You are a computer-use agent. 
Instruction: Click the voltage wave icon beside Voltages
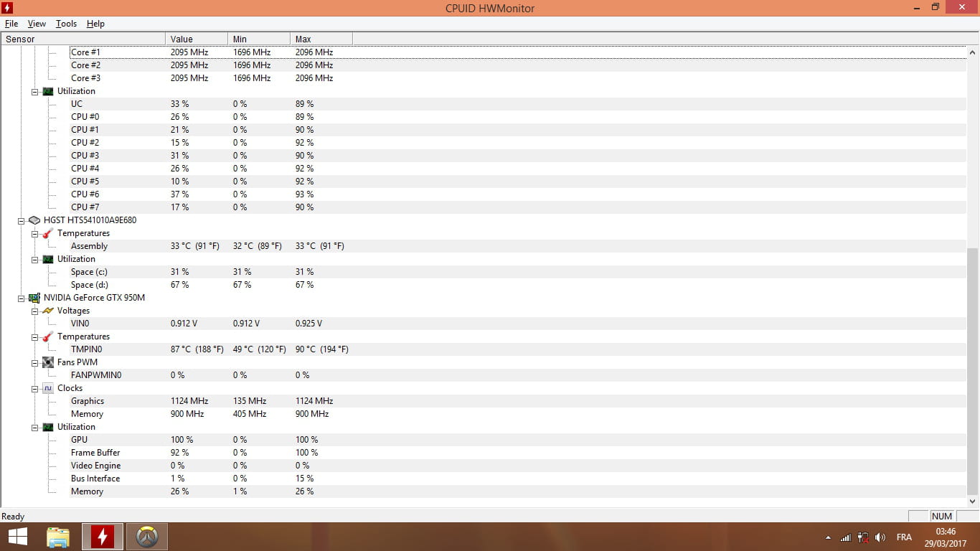tap(47, 311)
